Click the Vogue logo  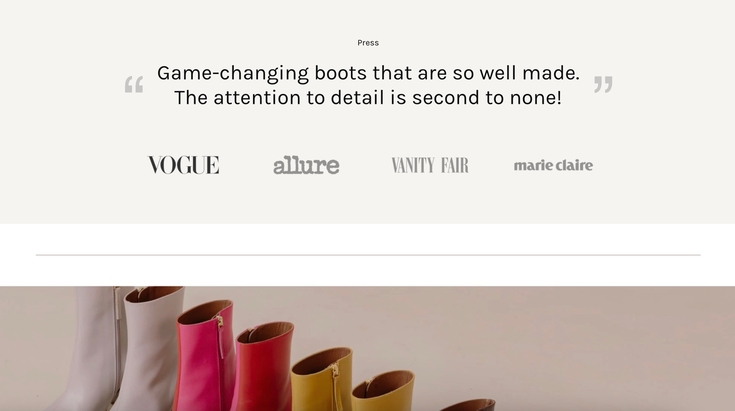pos(183,165)
